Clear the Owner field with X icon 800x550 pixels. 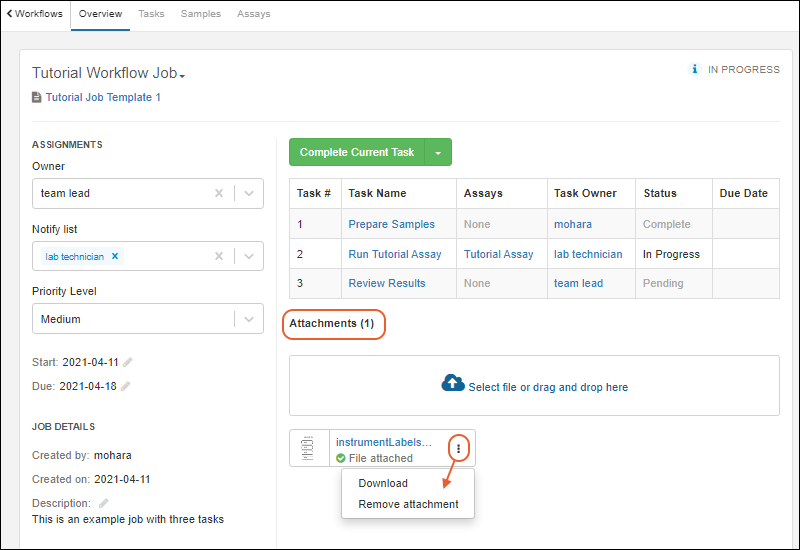tap(219, 194)
